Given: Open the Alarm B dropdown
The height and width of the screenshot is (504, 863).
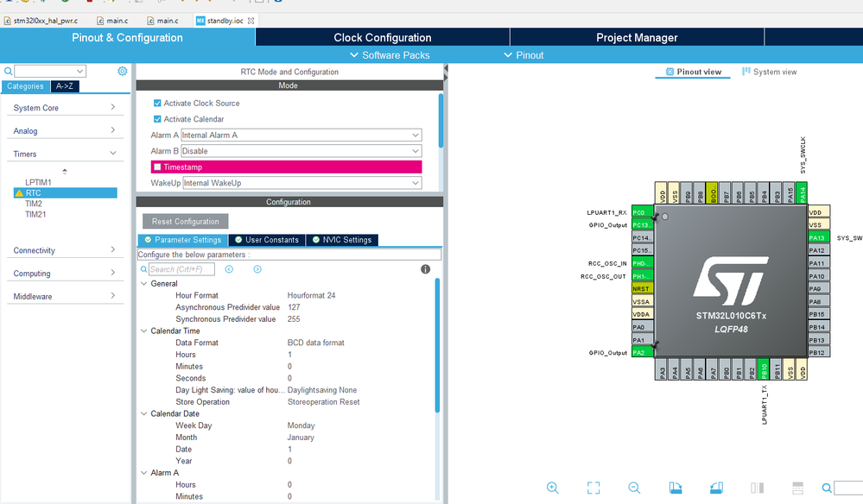Looking at the screenshot, I should (301, 151).
